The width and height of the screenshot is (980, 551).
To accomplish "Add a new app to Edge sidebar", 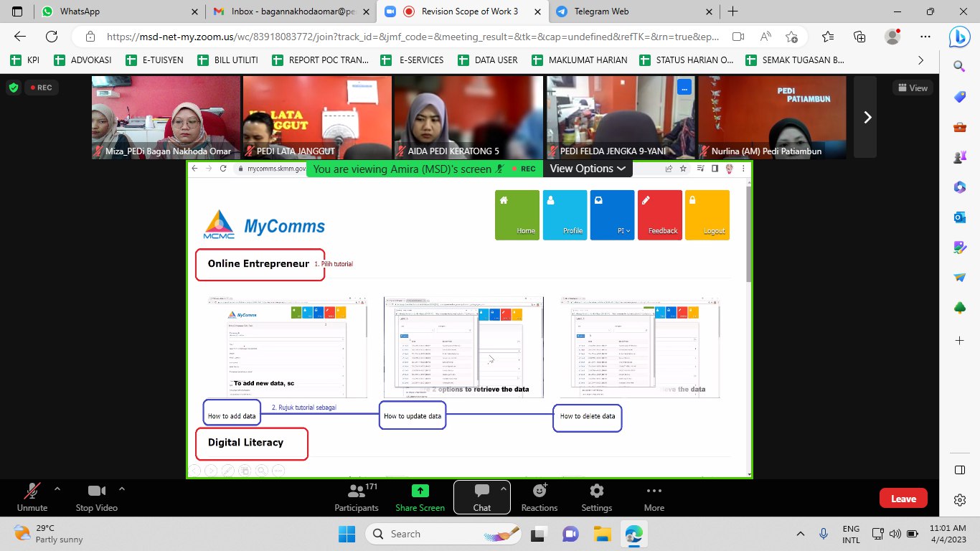I will click(959, 339).
